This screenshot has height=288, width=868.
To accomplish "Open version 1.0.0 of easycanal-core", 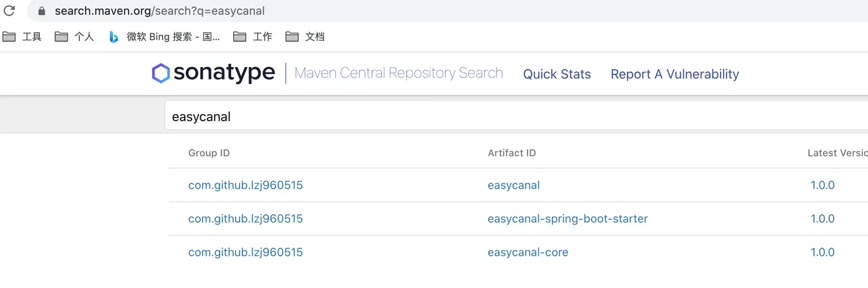I will click(822, 252).
